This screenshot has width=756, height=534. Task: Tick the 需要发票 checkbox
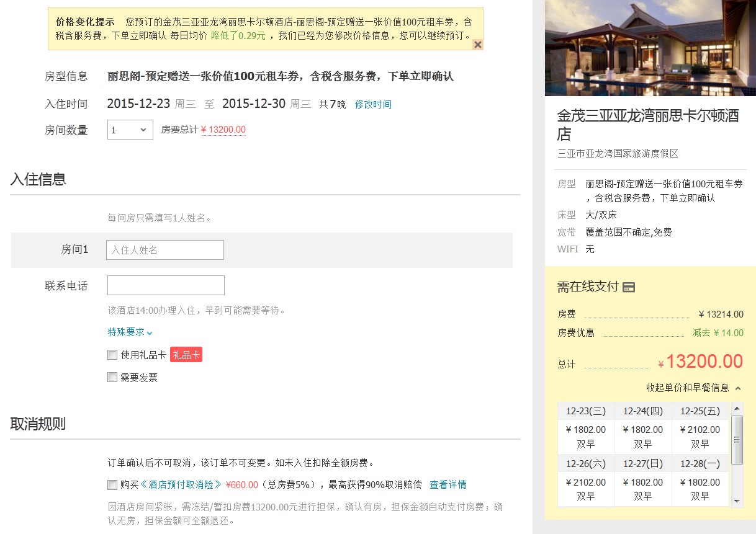pyautogui.click(x=112, y=377)
